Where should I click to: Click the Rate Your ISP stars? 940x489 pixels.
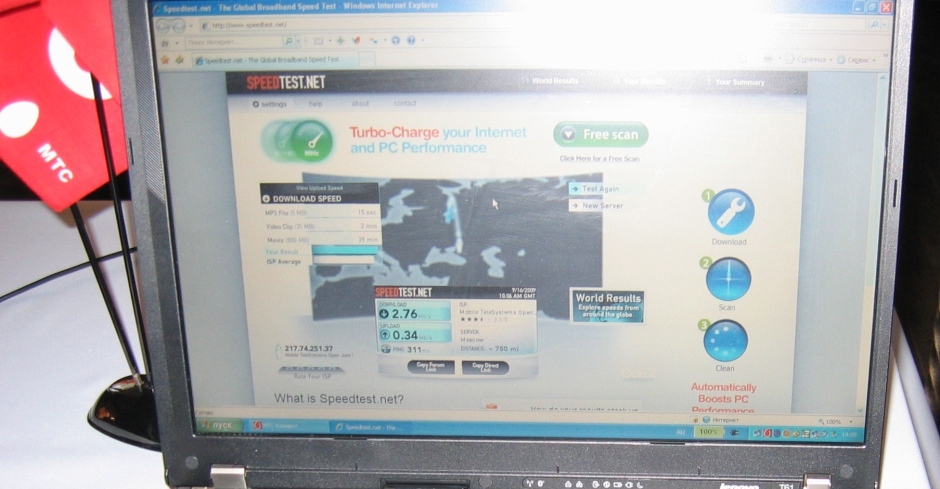[311, 370]
